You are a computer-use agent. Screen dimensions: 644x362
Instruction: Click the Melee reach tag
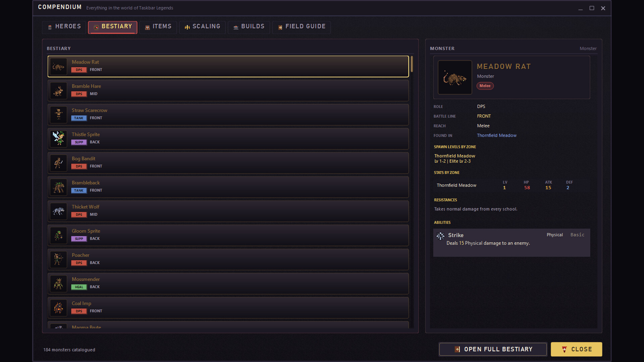coord(485,86)
